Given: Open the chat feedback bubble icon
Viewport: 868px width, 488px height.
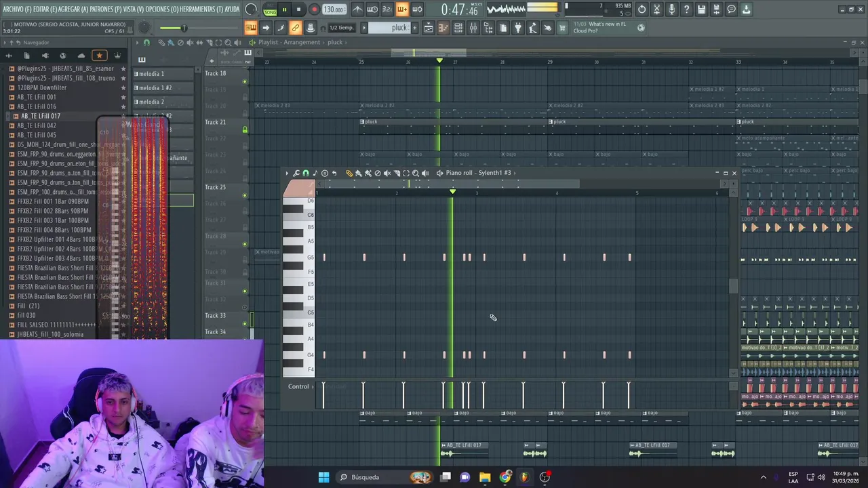Looking at the screenshot, I should 731,9.
